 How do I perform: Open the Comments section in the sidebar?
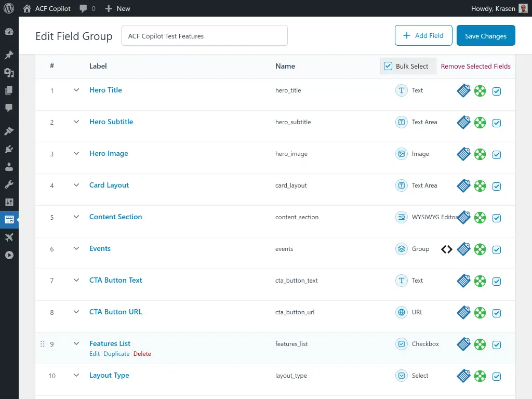coord(8,108)
